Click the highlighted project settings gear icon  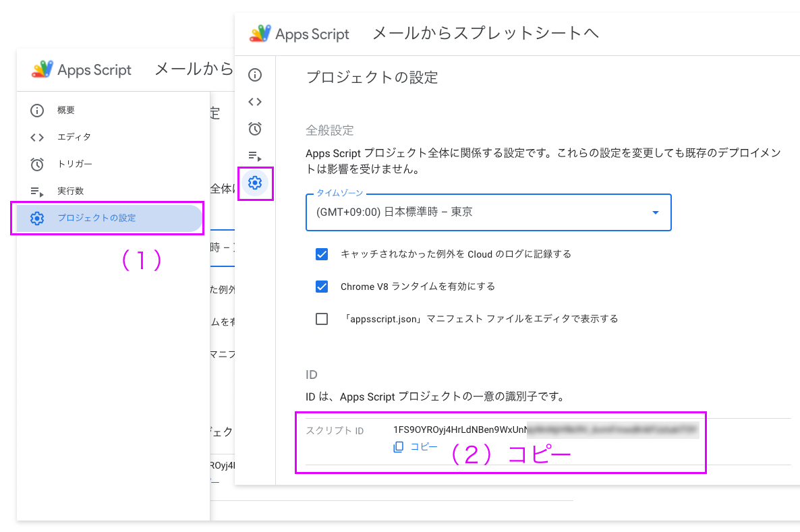254,183
